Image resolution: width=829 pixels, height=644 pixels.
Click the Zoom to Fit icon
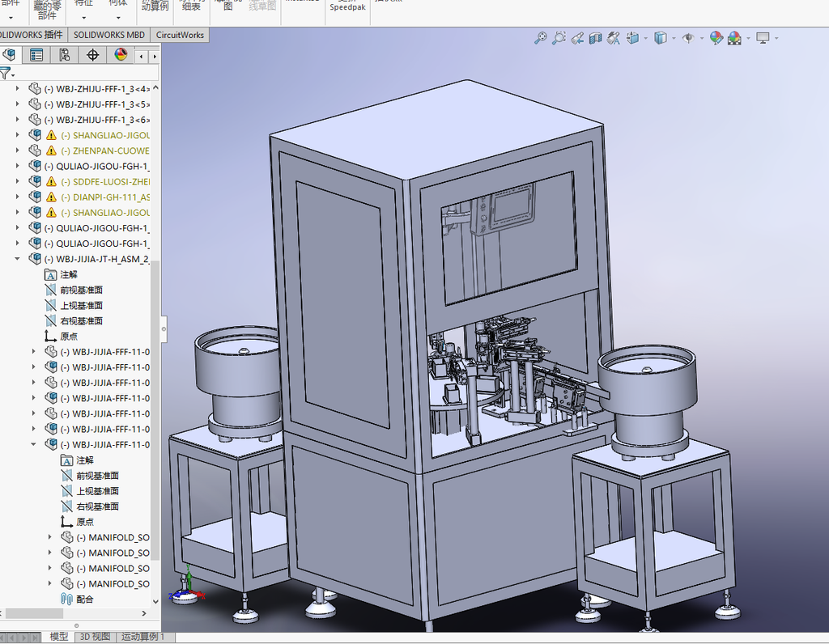(540, 38)
